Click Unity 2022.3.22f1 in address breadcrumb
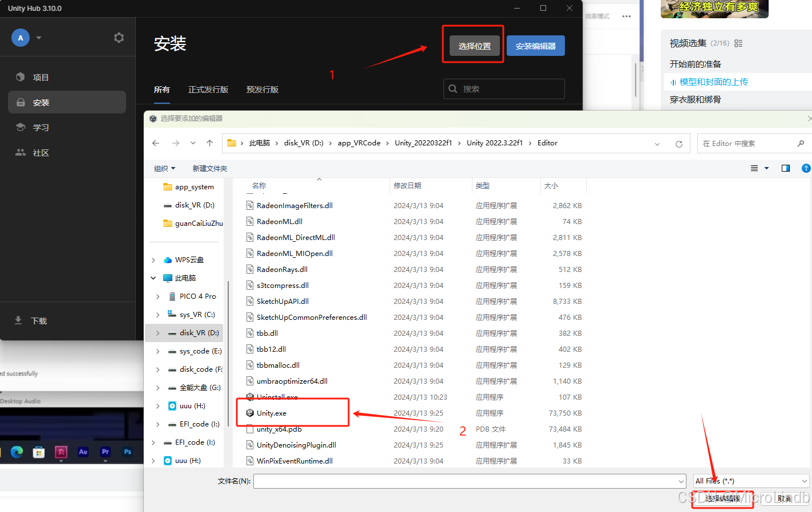Screen dimensions: 812x512 tap(495, 143)
